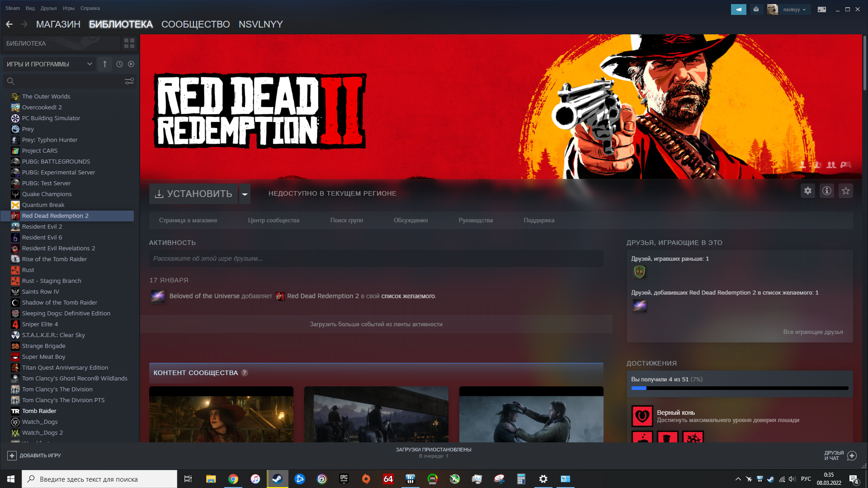Add game to favorites star icon
This screenshot has height=488, width=868.
point(845,191)
